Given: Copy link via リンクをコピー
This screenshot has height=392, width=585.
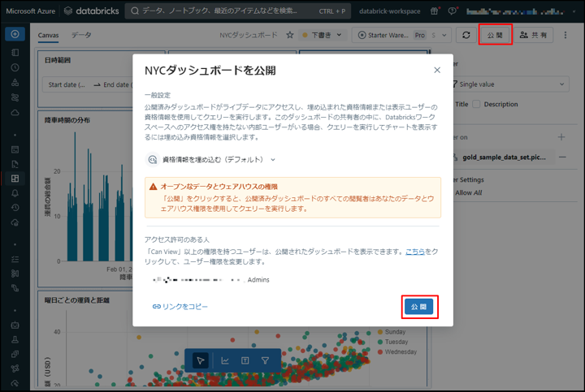Looking at the screenshot, I should [x=180, y=307].
